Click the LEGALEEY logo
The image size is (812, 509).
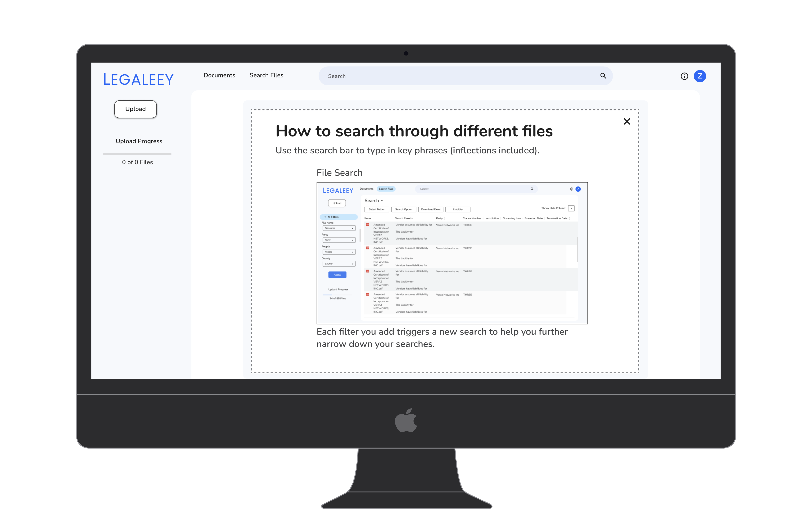138,79
